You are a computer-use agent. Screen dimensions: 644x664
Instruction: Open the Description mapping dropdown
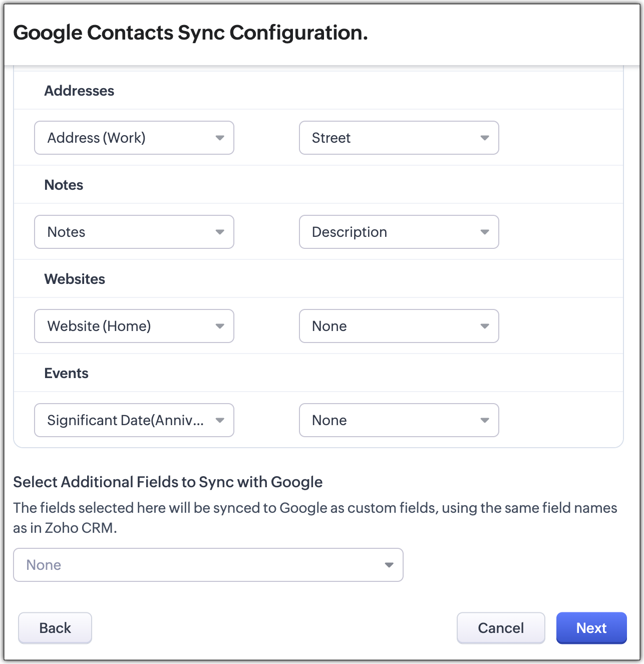pyautogui.click(x=399, y=232)
